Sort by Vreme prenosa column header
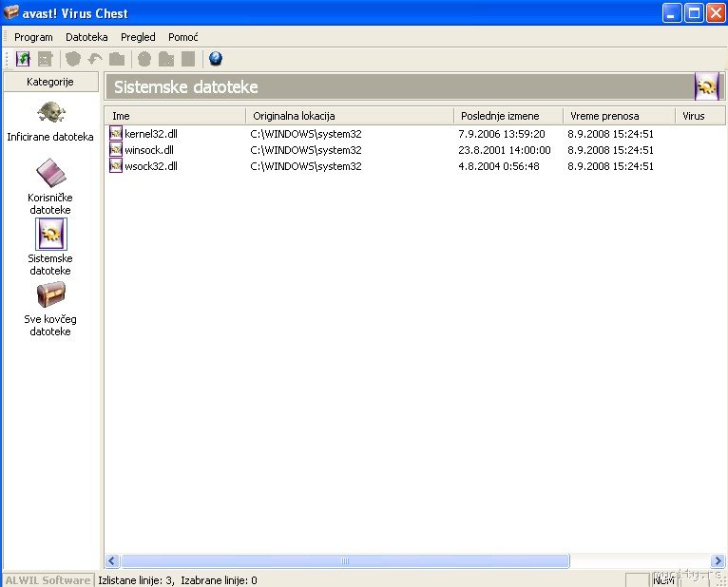 pyautogui.click(x=620, y=116)
